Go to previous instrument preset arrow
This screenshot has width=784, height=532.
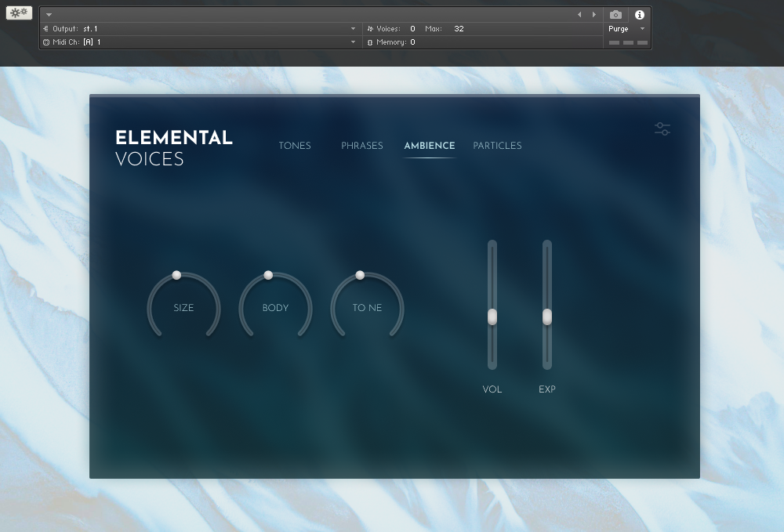(579, 15)
